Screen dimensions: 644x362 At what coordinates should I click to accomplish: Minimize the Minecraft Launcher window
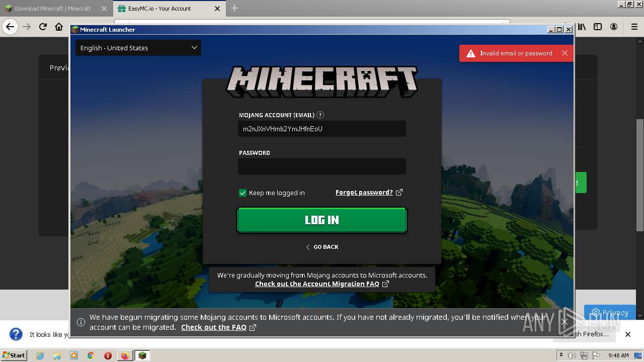tap(551, 30)
